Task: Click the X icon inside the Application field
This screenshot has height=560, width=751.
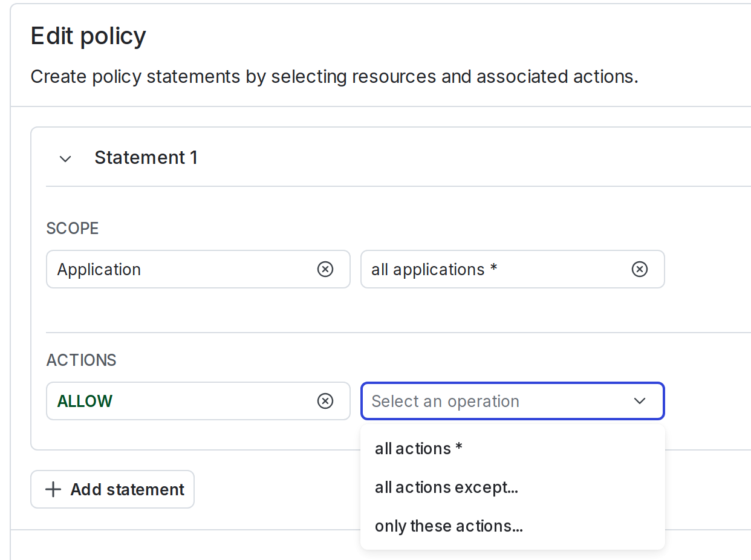Action: (325, 269)
